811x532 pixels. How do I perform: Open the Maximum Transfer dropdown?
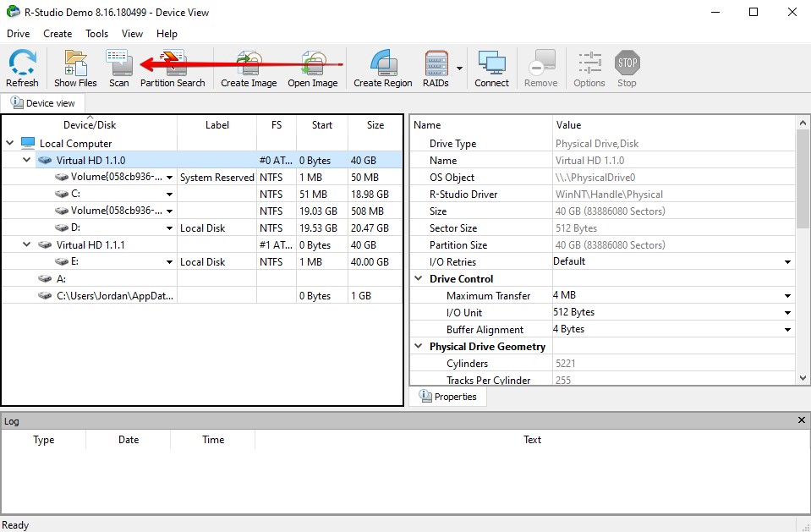787,296
